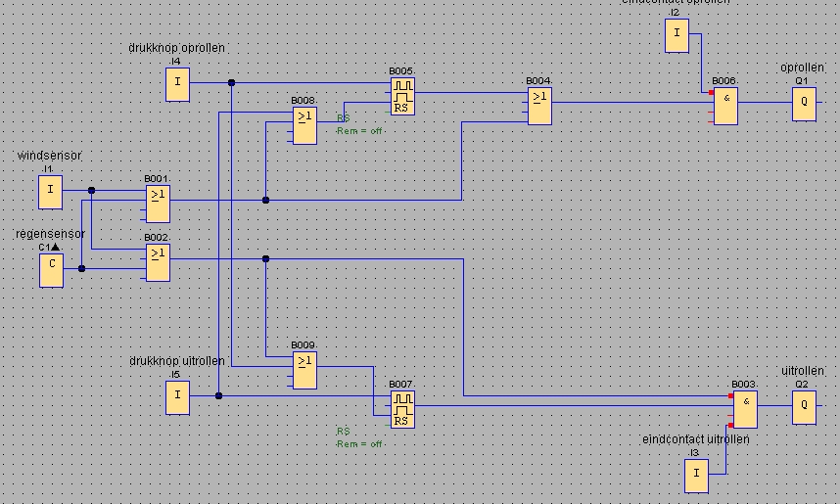The image size is (840, 504).
Task: Click the 'uitrollen' label above Q2
Action: 803,371
